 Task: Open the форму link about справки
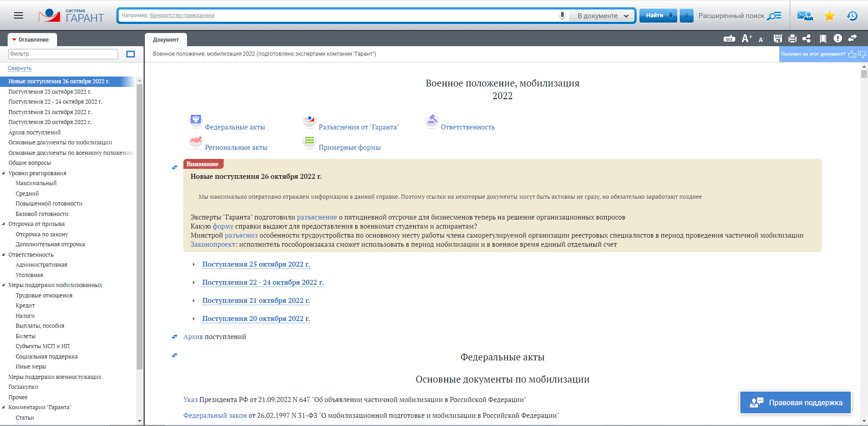coord(223,226)
